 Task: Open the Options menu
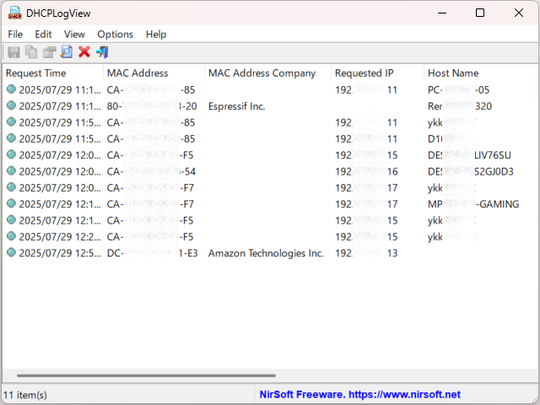[x=115, y=34]
